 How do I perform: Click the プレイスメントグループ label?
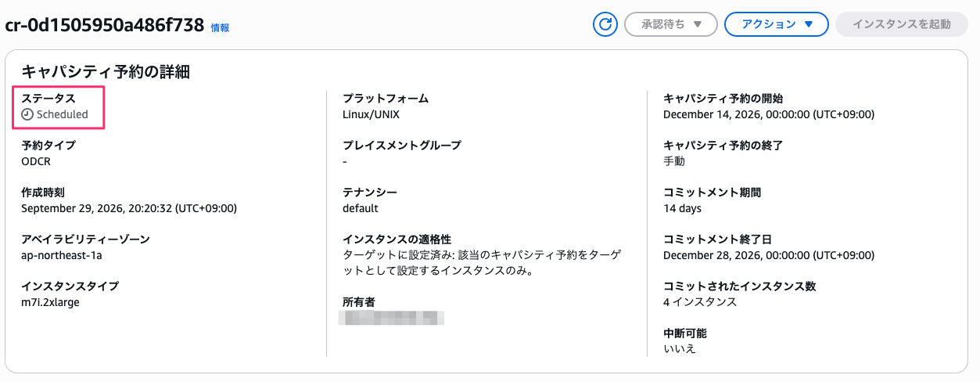click(x=402, y=146)
